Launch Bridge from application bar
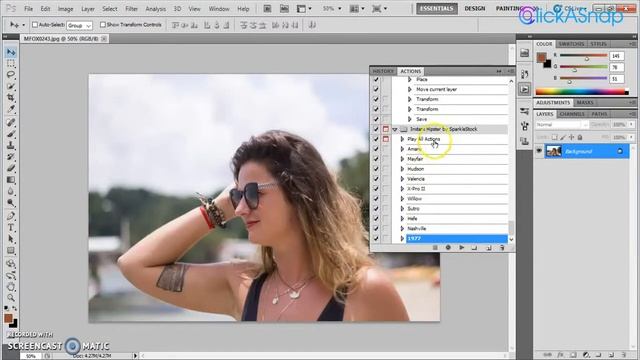 coord(267,9)
